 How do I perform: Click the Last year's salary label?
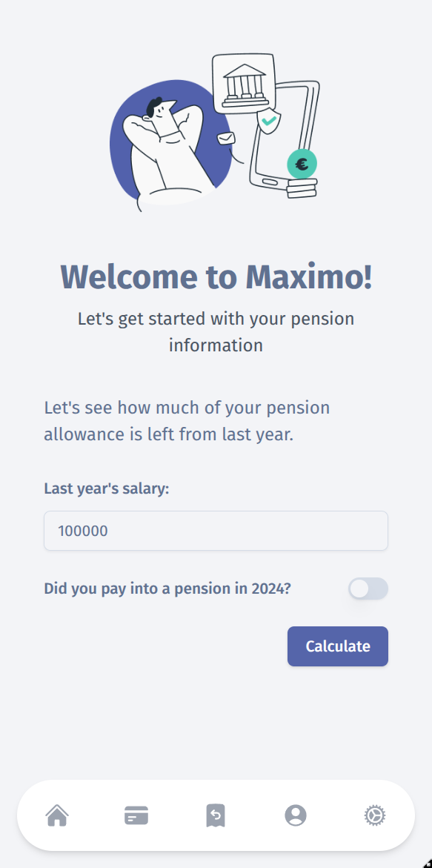tap(107, 488)
